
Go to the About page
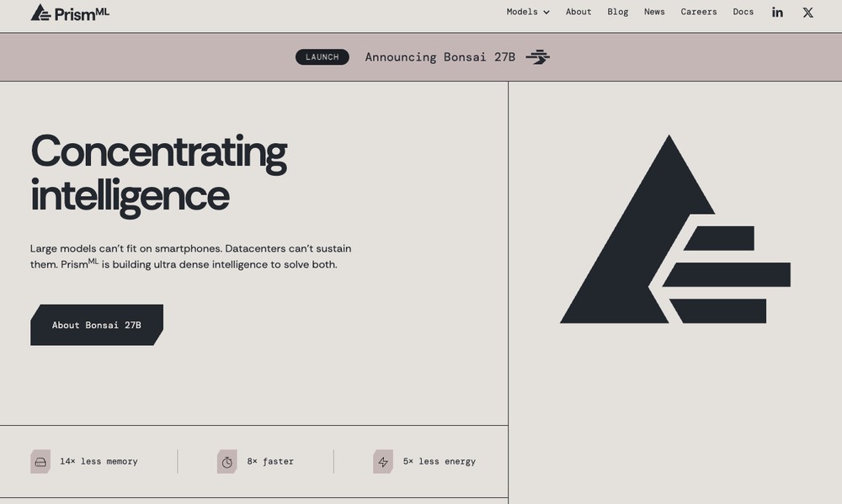pos(578,12)
